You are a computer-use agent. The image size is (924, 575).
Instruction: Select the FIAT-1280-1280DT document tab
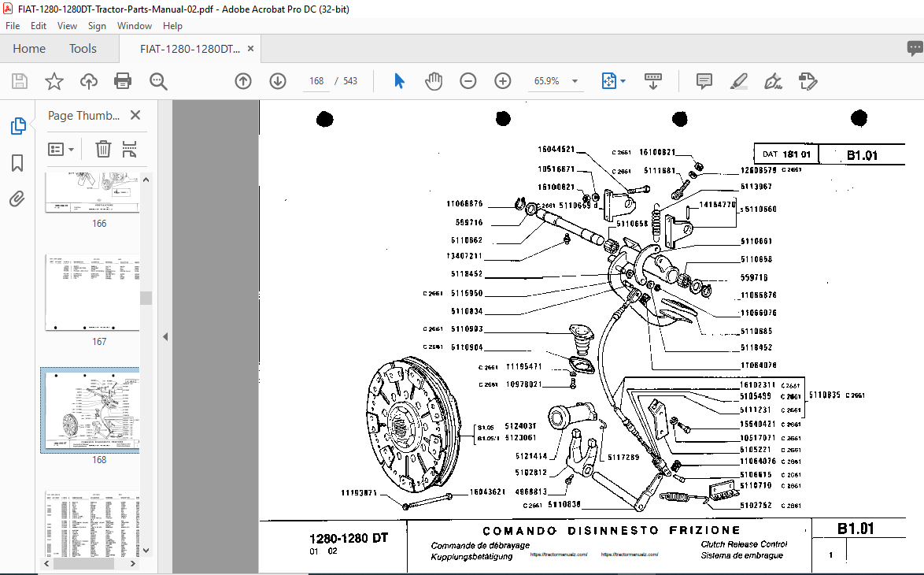tap(190, 49)
